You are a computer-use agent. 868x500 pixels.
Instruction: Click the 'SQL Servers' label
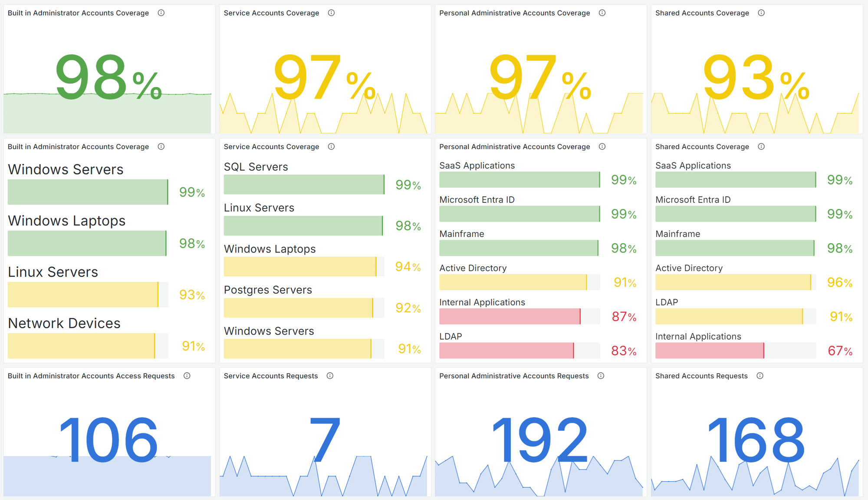click(x=256, y=167)
